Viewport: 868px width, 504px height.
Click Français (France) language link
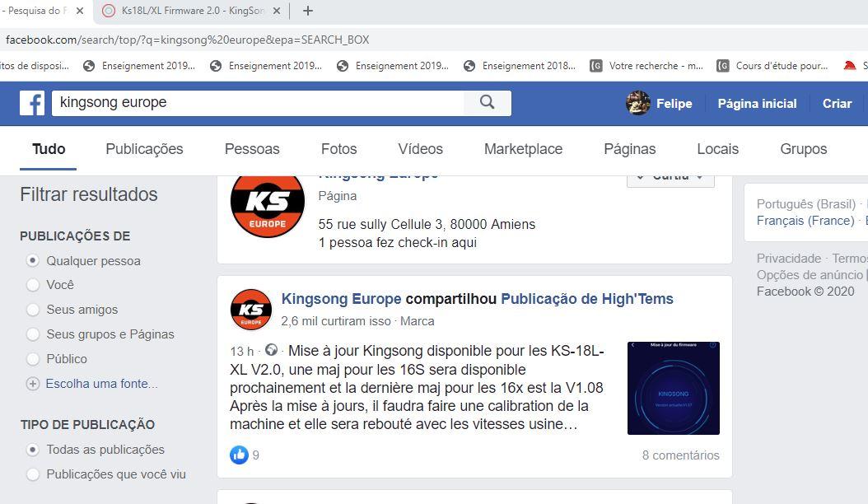tap(805, 221)
